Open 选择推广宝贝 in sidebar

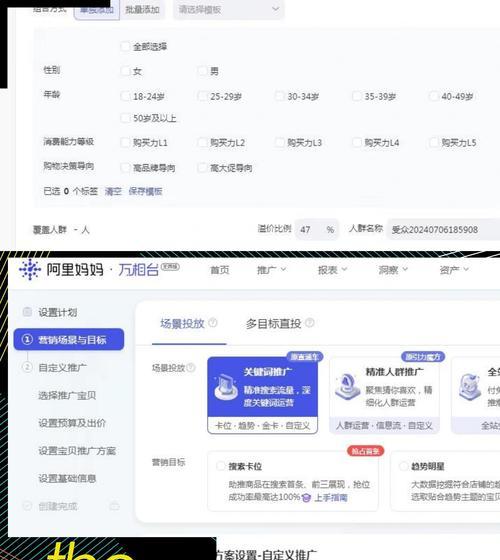point(67,395)
